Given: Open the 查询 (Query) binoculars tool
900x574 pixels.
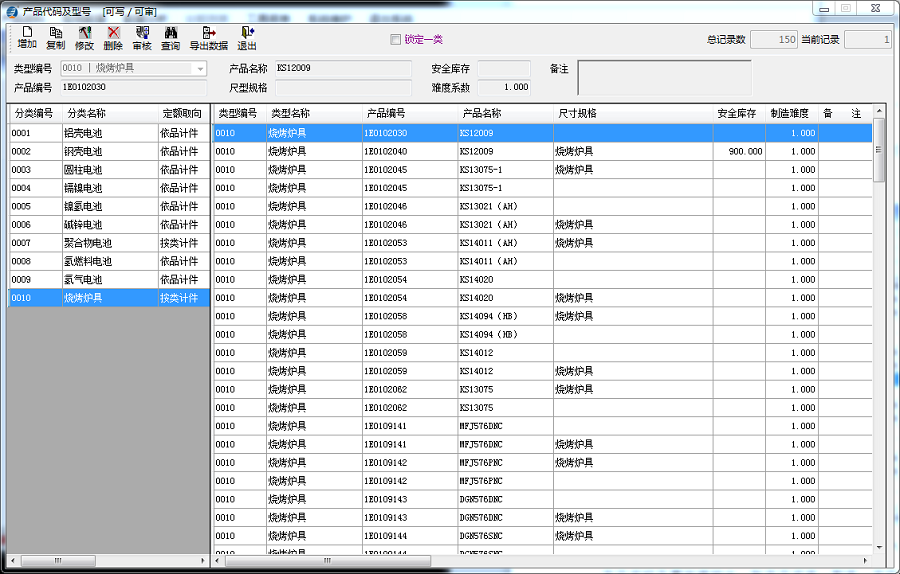Looking at the screenshot, I should pyautogui.click(x=171, y=38).
